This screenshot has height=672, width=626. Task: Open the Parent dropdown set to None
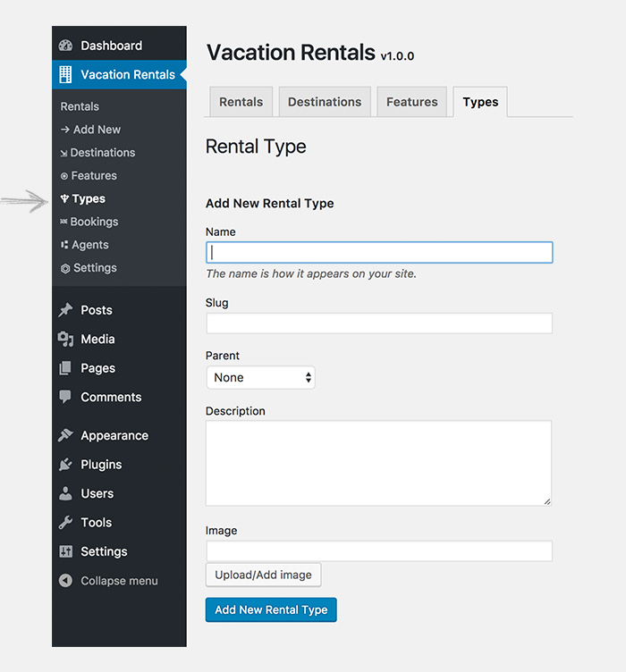click(261, 378)
